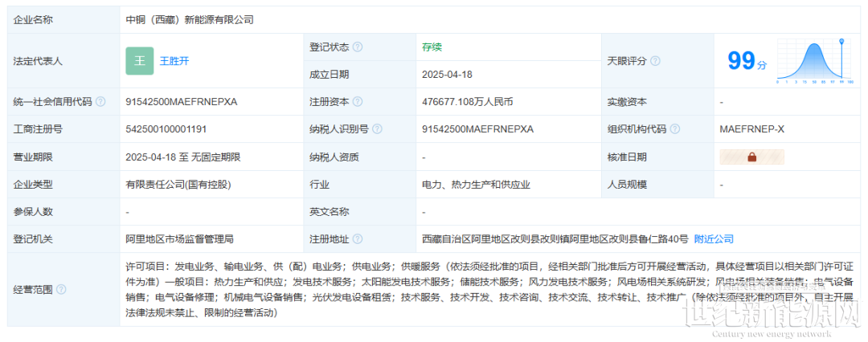The image size is (868, 342).
Task: Click the 参保人数 label cell
Action: coord(63,212)
